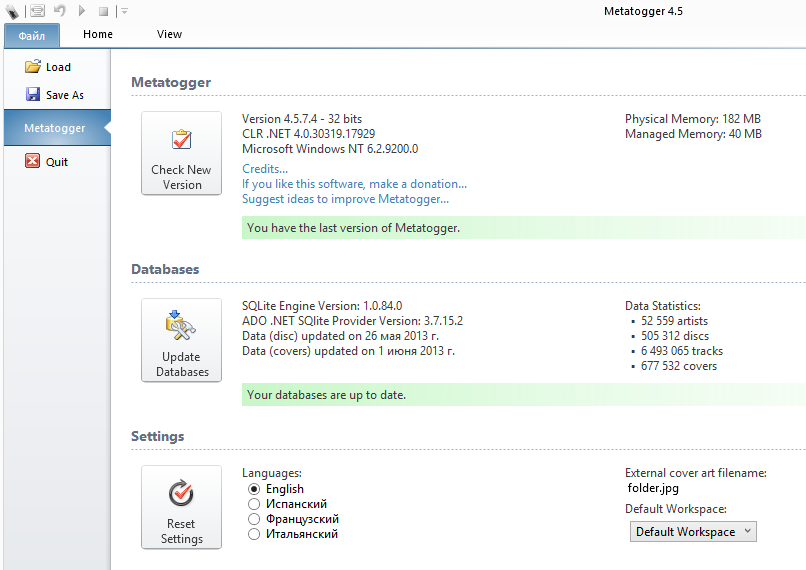Click the external cover art filename field
Image resolution: width=806 pixels, height=570 pixels.
(653, 489)
